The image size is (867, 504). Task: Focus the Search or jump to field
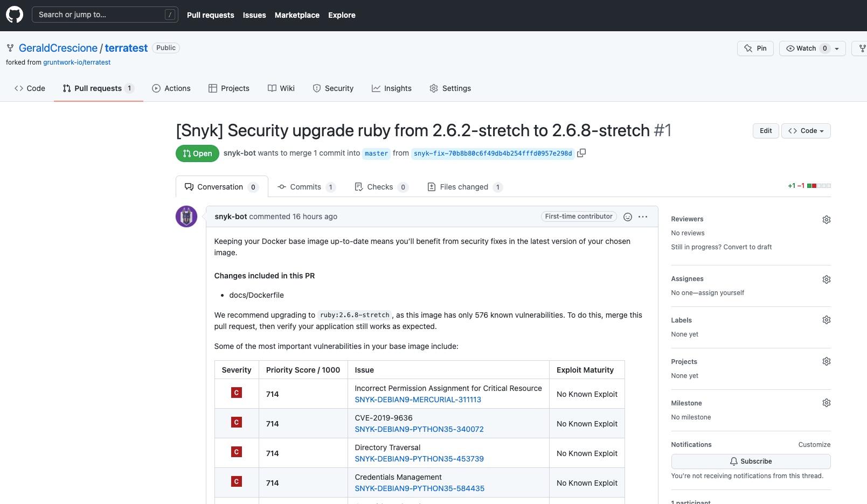pos(105,15)
